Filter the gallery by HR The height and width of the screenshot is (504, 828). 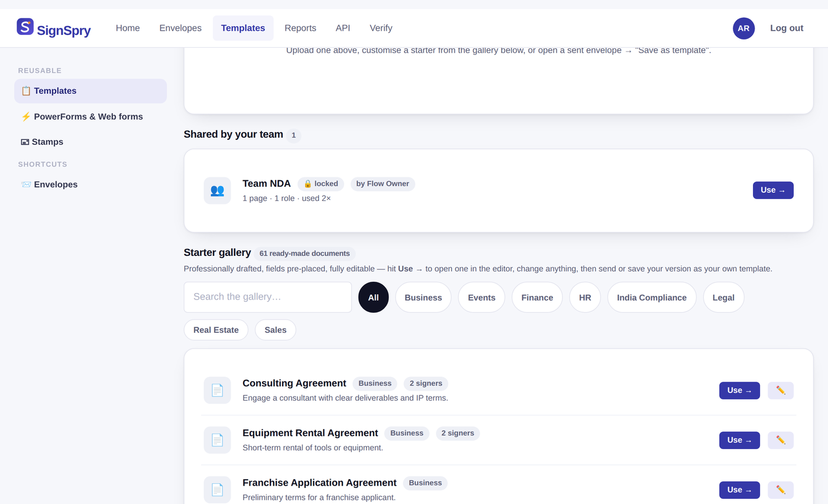pyautogui.click(x=585, y=297)
